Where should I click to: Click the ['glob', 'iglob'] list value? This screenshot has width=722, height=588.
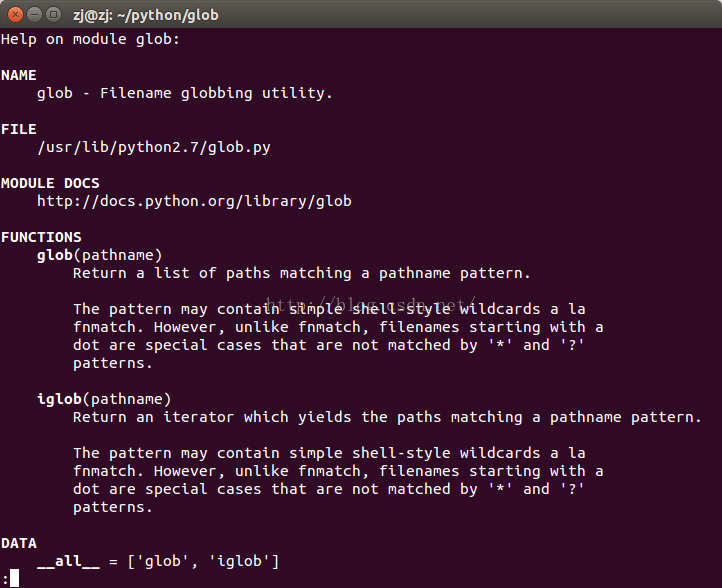(204, 561)
